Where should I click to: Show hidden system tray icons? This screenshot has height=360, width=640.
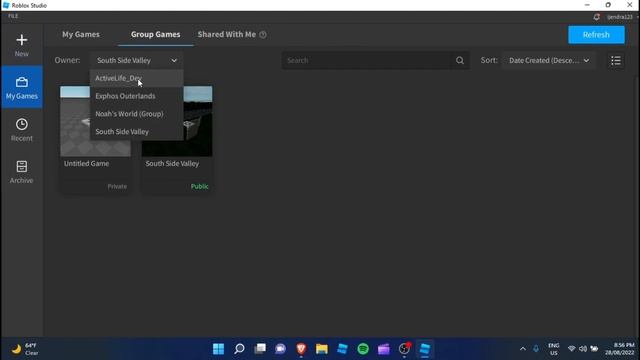click(x=522, y=349)
